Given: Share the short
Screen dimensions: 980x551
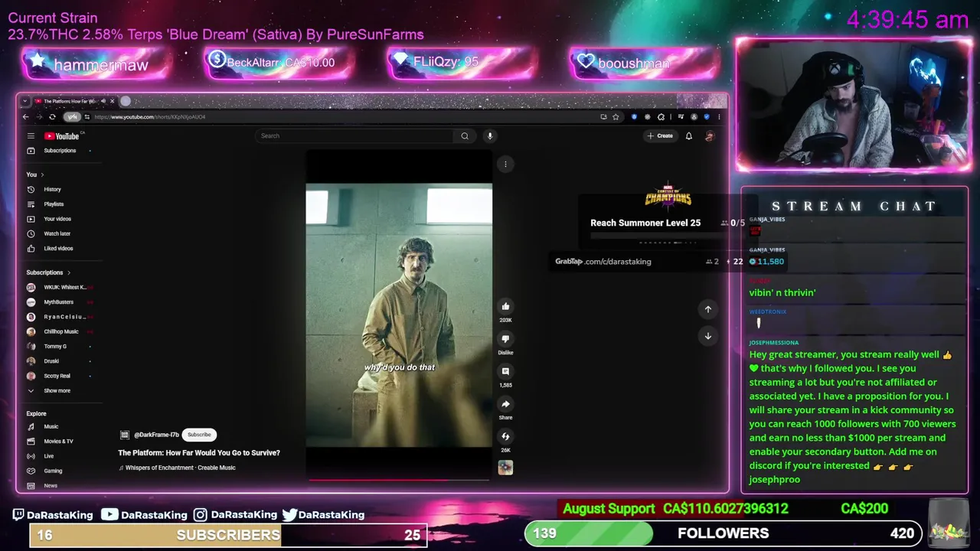Looking at the screenshot, I should [505, 404].
